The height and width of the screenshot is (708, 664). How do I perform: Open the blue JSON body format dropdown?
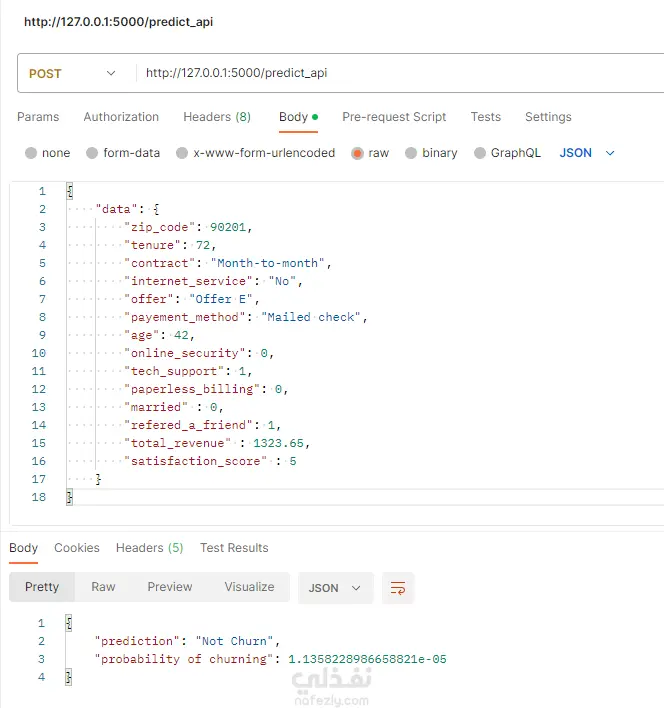click(587, 153)
